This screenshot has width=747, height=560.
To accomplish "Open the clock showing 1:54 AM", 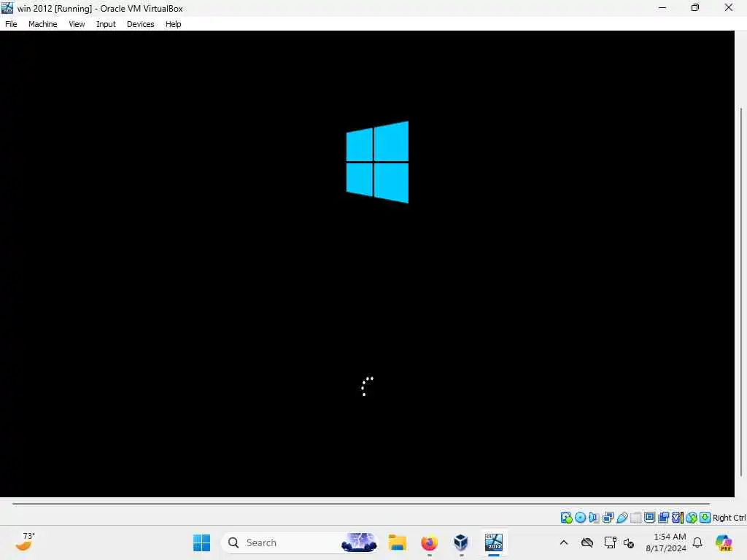I will 666,542.
